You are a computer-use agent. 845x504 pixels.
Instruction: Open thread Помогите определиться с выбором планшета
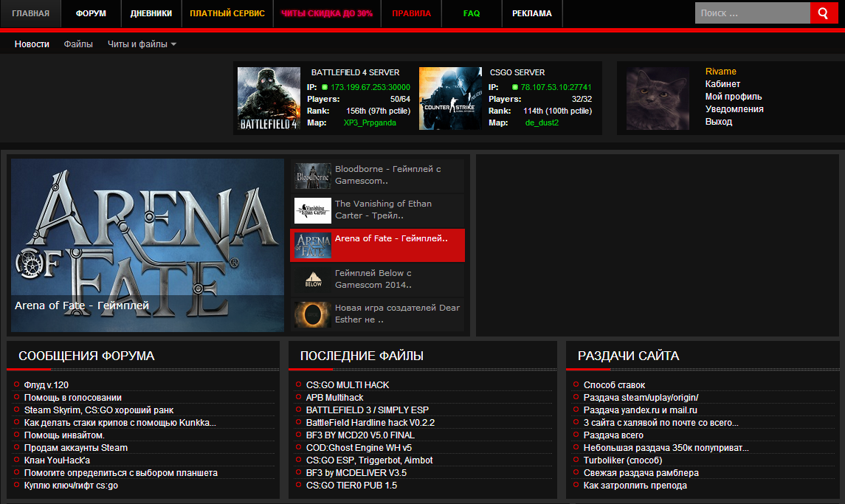121,473
